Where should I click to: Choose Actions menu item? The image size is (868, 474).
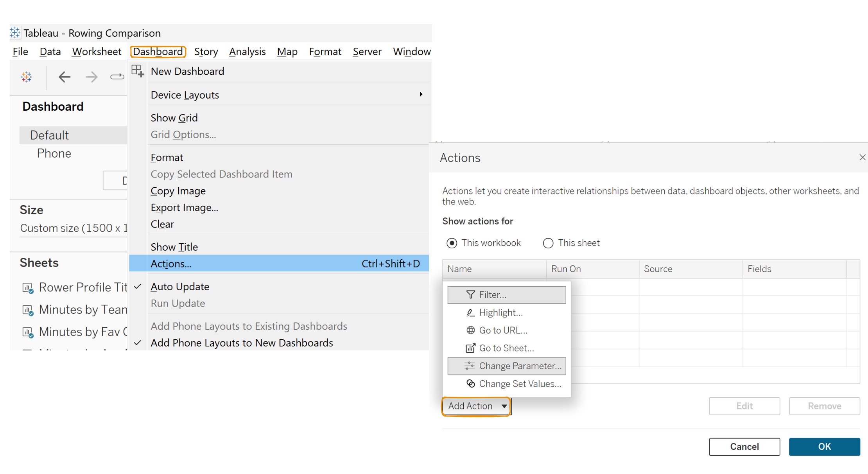click(279, 264)
